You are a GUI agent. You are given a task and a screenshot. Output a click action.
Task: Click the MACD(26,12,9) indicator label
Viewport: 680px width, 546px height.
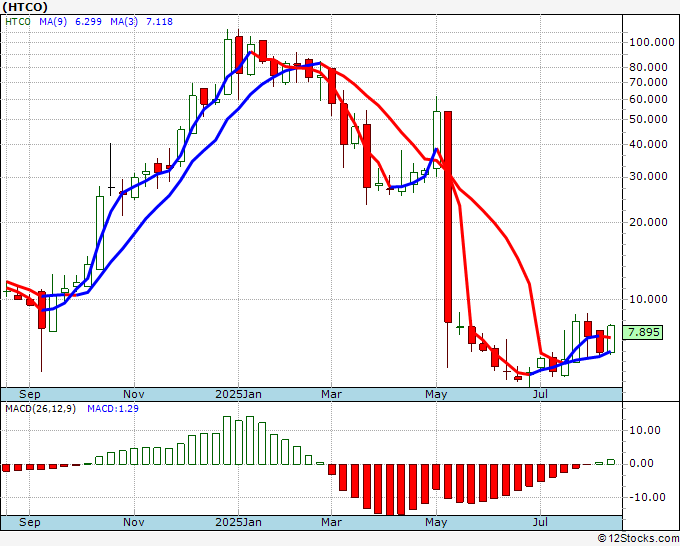coord(40,409)
